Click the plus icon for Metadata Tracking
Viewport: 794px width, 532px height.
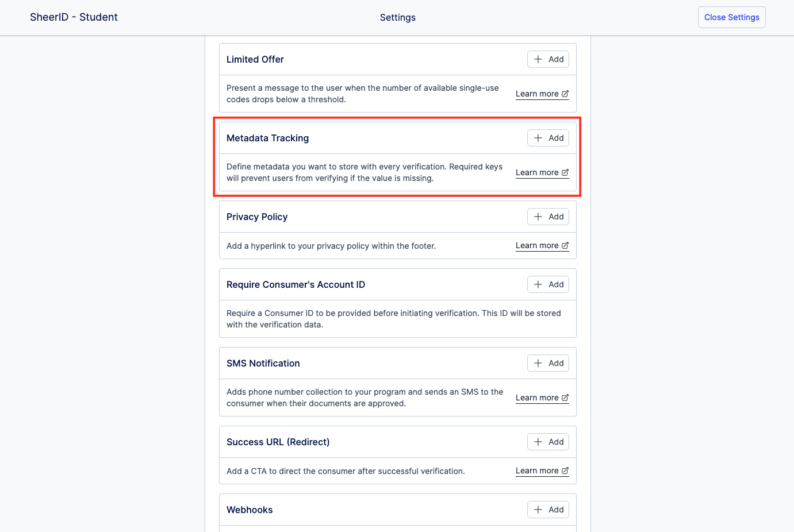pyautogui.click(x=538, y=138)
